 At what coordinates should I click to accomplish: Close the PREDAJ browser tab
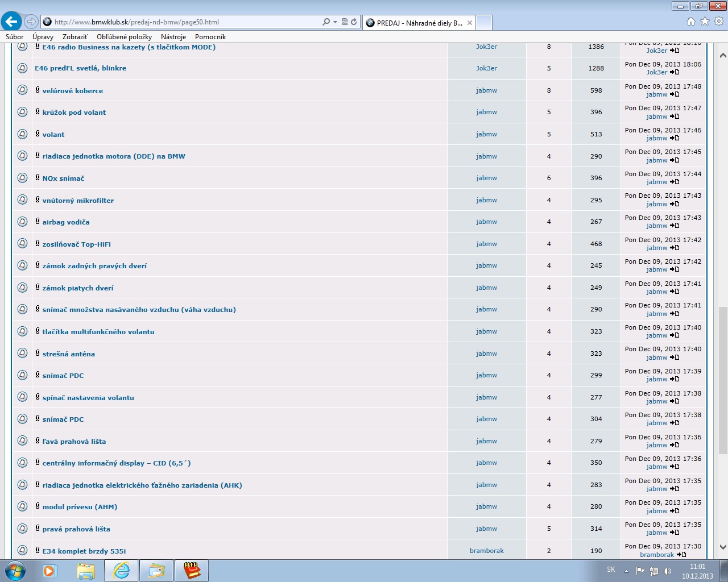point(470,23)
